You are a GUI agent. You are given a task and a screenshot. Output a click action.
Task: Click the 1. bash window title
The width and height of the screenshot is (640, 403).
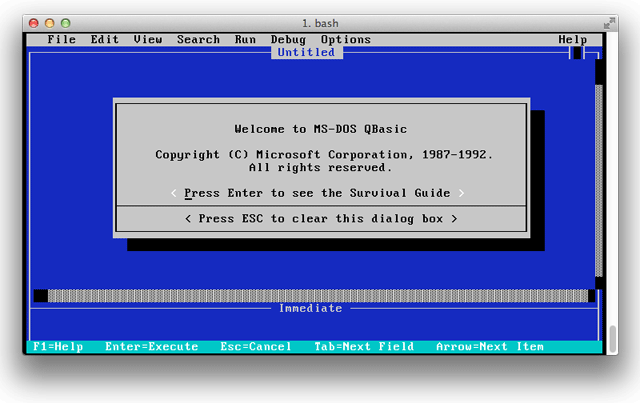click(x=320, y=23)
